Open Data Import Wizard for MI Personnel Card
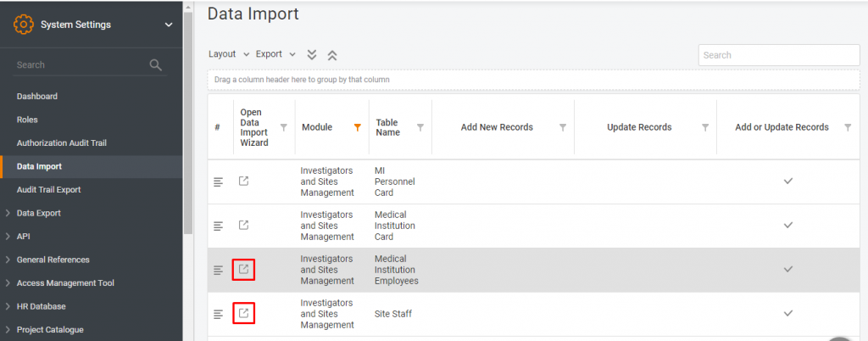Viewport: 868px width, 341px height. point(243,182)
